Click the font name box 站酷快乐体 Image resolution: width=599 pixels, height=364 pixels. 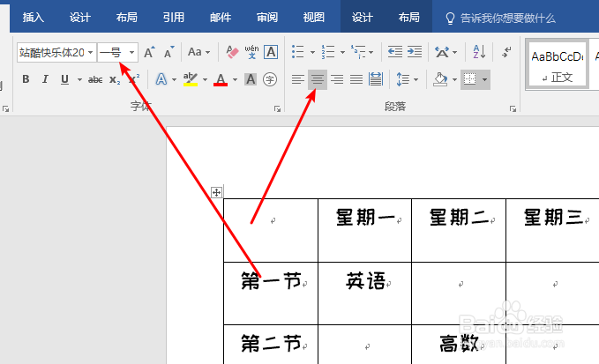(x=52, y=52)
